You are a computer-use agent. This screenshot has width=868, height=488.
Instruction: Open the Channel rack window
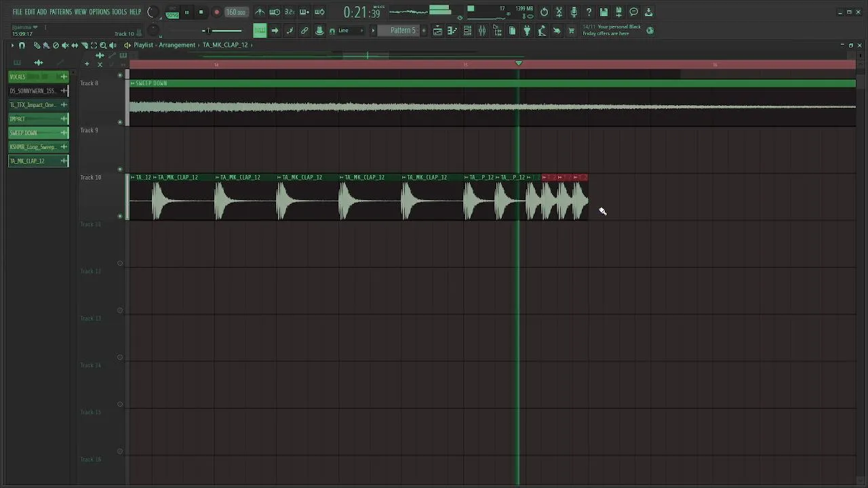[467, 30]
